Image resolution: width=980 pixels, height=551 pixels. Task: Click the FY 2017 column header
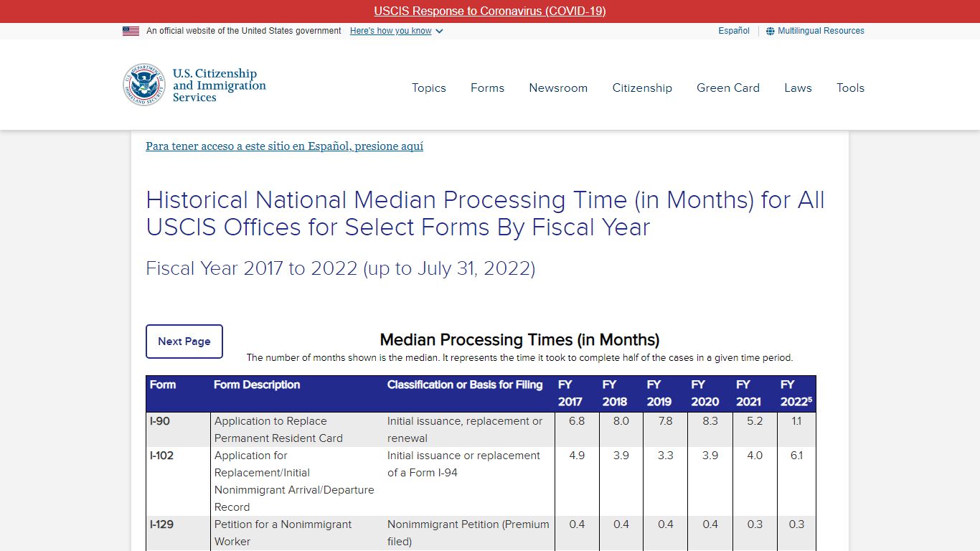pos(577,393)
